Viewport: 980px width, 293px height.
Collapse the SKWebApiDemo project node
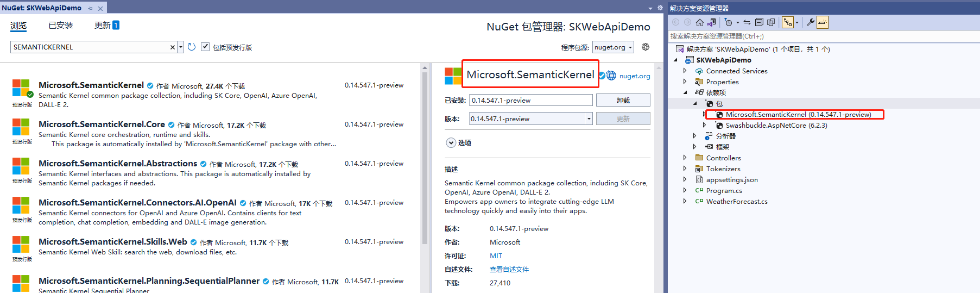click(x=676, y=60)
